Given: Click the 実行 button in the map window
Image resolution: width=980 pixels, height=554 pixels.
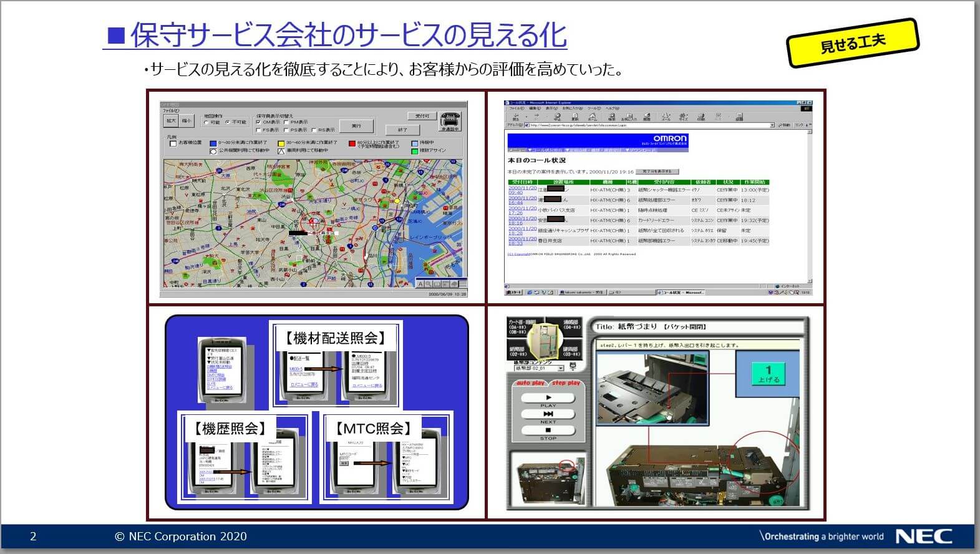Looking at the screenshot, I should [356, 126].
